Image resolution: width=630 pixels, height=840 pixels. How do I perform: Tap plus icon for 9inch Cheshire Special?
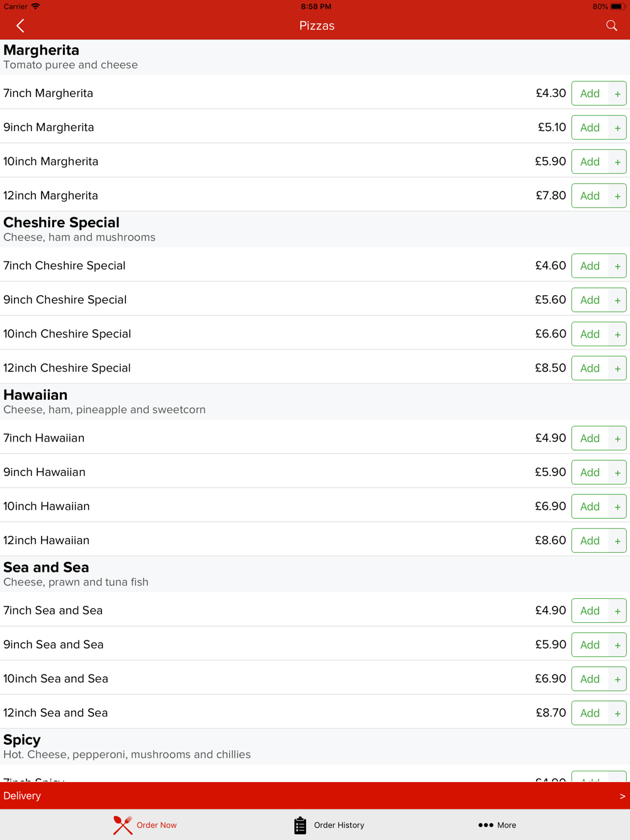[617, 300]
